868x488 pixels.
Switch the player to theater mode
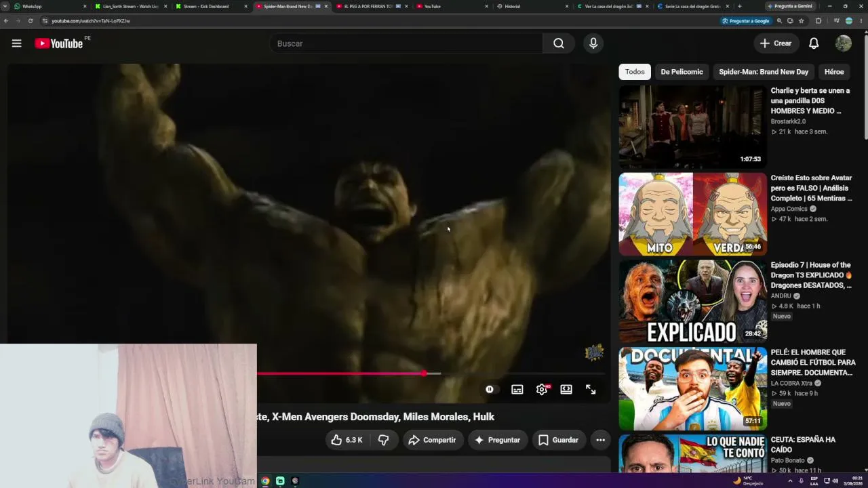coord(566,390)
